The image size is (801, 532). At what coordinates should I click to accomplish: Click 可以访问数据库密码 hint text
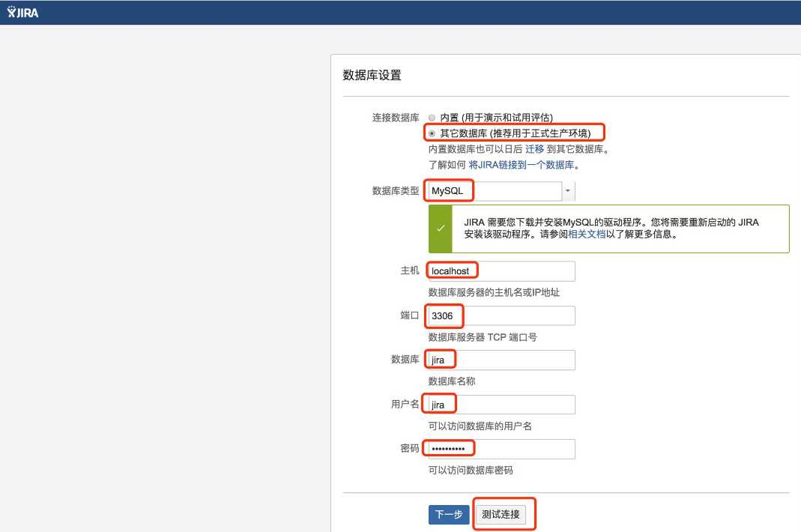(471, 470)
